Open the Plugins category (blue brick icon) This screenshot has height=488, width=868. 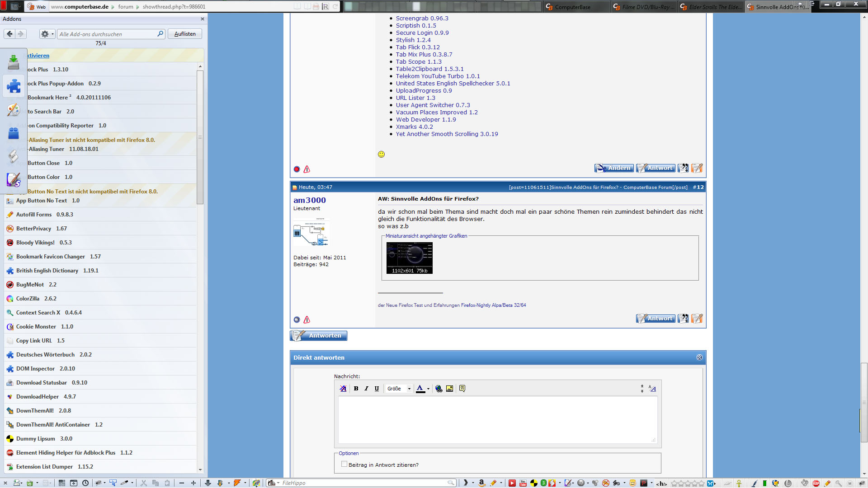pyautogui.click(x=14, y=133)
